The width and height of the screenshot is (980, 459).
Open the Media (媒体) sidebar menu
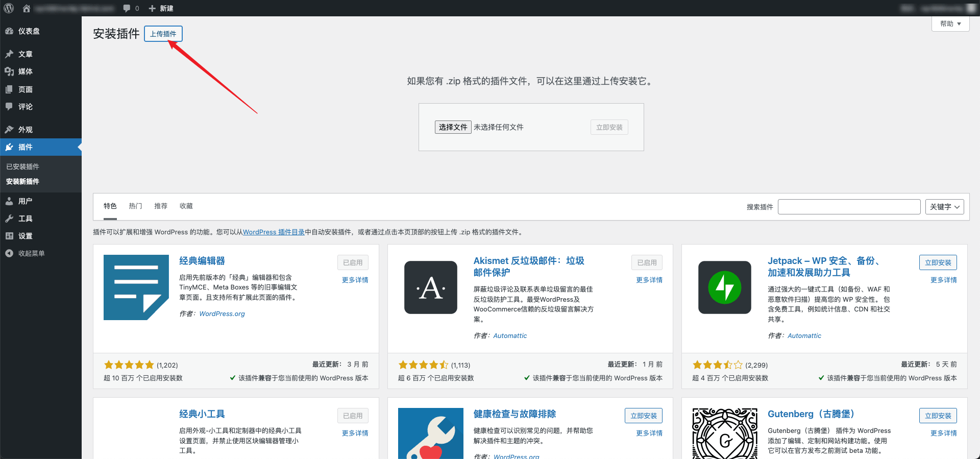tap(25, 71)
